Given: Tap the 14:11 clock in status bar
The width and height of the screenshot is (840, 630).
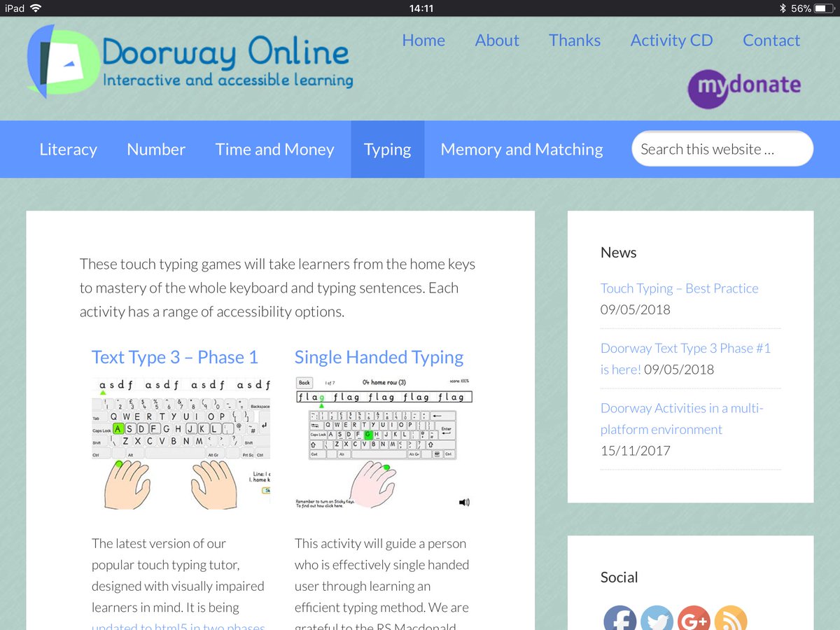Looking at the screenshot, I should pyautogui.click(x=421, y=8).
